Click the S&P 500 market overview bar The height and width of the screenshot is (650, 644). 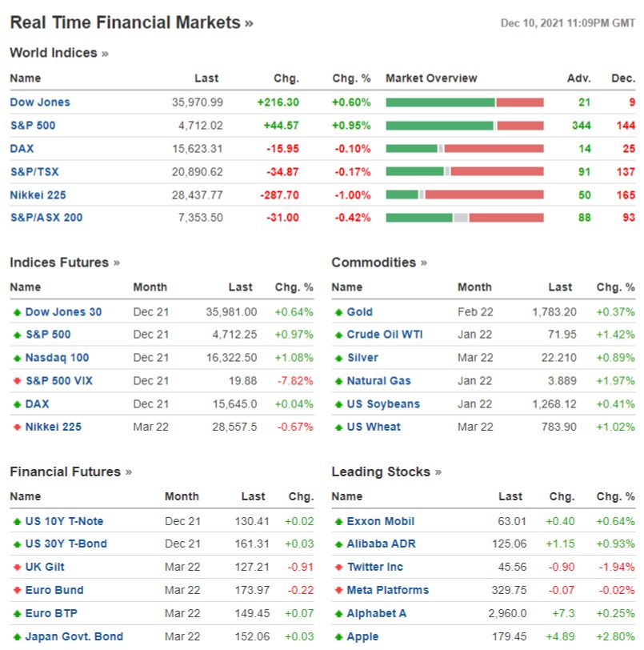[464, 126]
